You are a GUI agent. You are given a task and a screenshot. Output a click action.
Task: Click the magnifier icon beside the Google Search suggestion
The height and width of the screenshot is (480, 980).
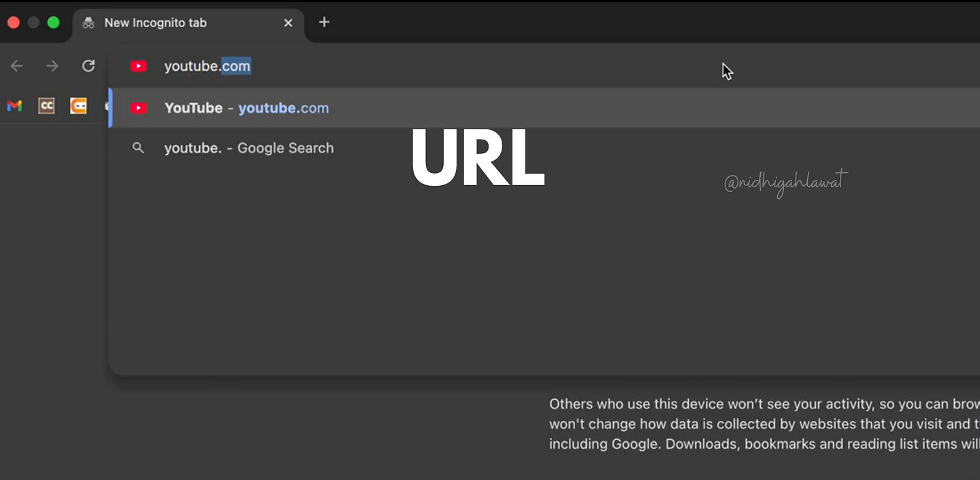[x=138, y=148]
